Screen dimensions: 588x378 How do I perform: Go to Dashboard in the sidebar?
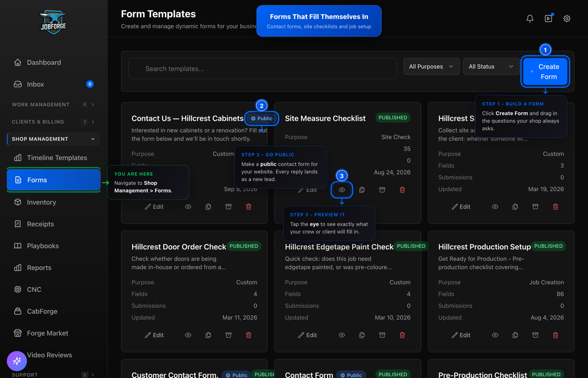click(x=53, y=63)
